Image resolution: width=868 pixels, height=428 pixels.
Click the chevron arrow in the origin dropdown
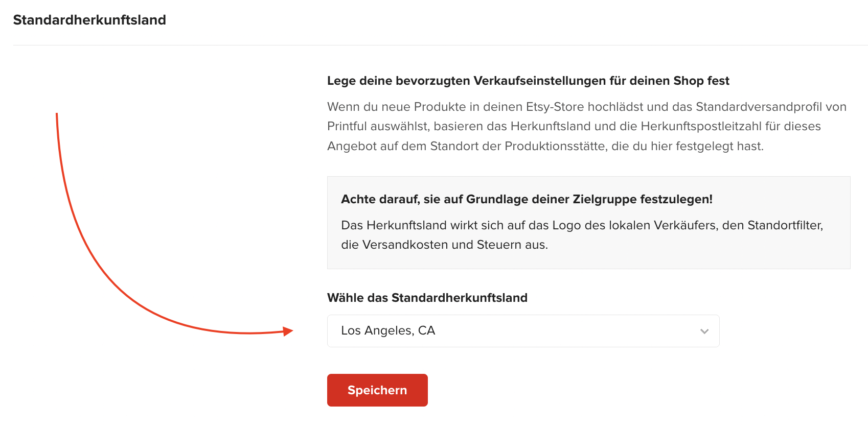click(704, 331)
